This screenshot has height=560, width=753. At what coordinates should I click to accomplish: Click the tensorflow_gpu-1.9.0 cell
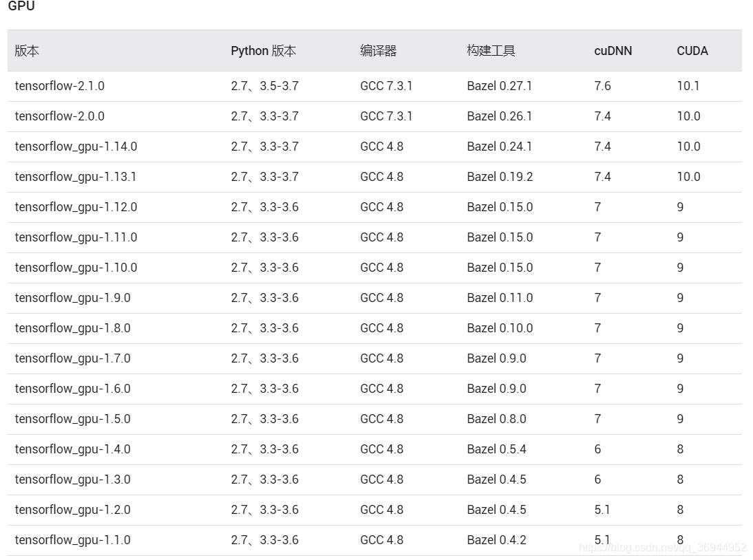[72, 297]
